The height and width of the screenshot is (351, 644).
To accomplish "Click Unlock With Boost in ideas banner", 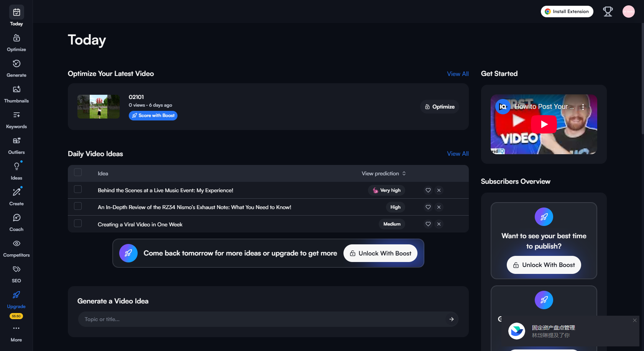I will [380, 253].
